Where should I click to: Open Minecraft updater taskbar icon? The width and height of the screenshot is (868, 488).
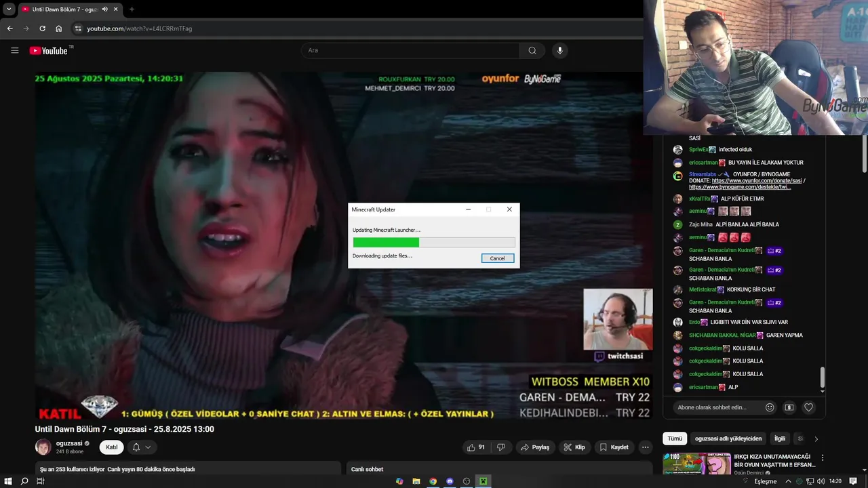tap(483, 481)
